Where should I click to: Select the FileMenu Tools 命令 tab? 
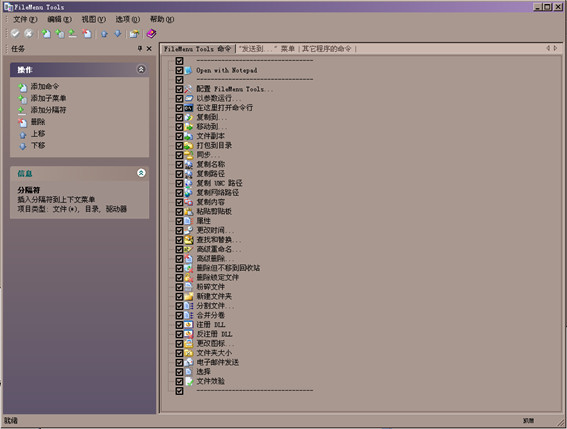(x=197, y=48)
